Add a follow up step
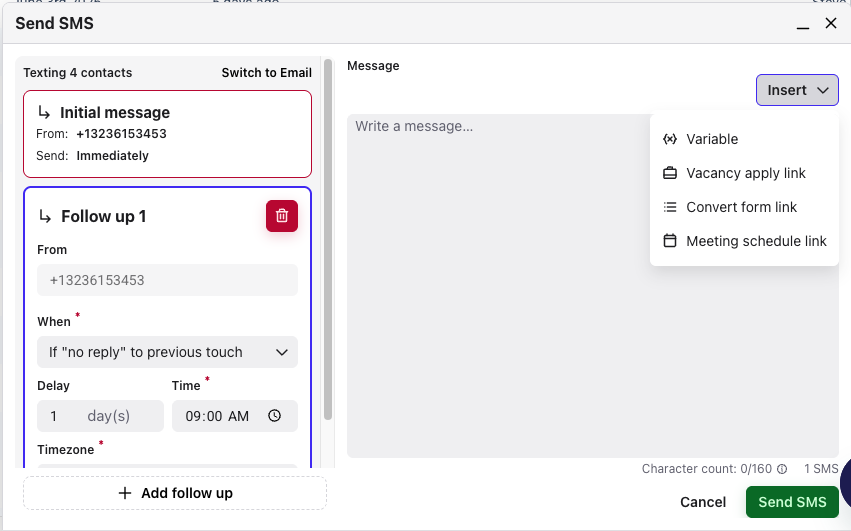 pos(175,493)
